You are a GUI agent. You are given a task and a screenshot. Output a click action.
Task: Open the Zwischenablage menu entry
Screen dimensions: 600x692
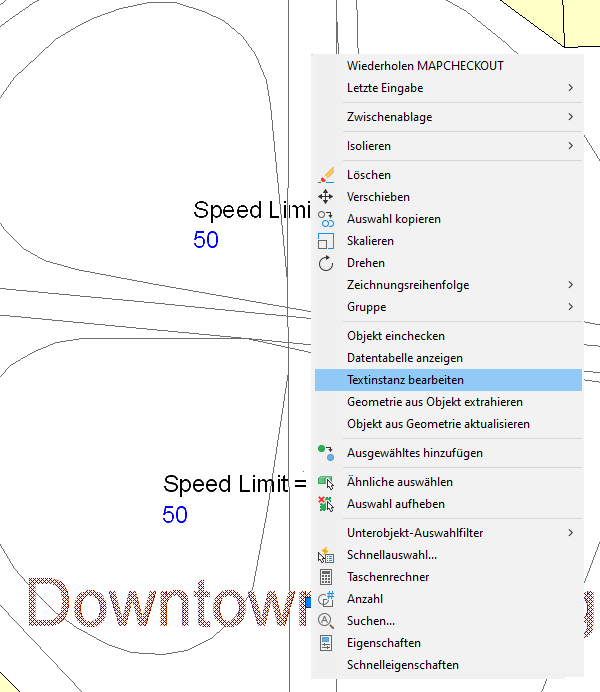(x=448, y=117)
